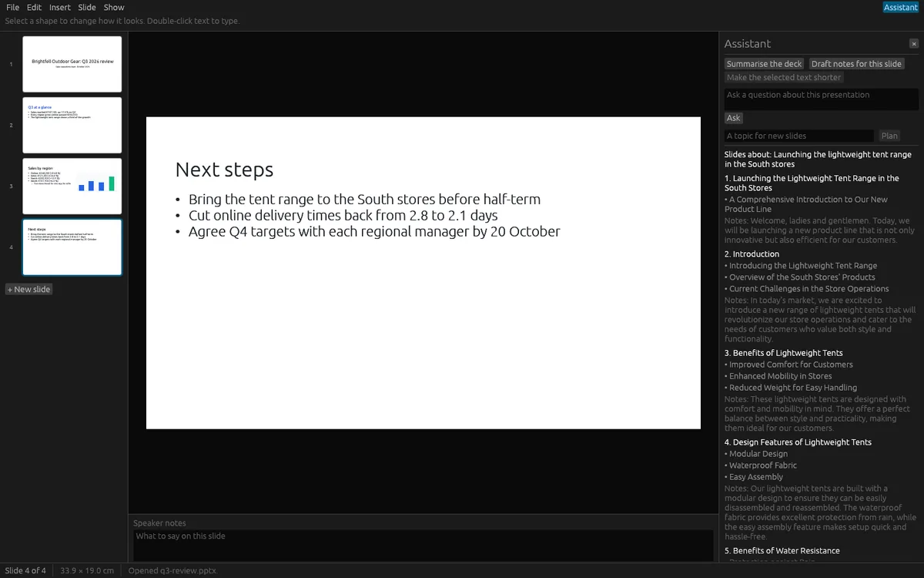Click the Slides about heading text

click(x=818, y=160)
